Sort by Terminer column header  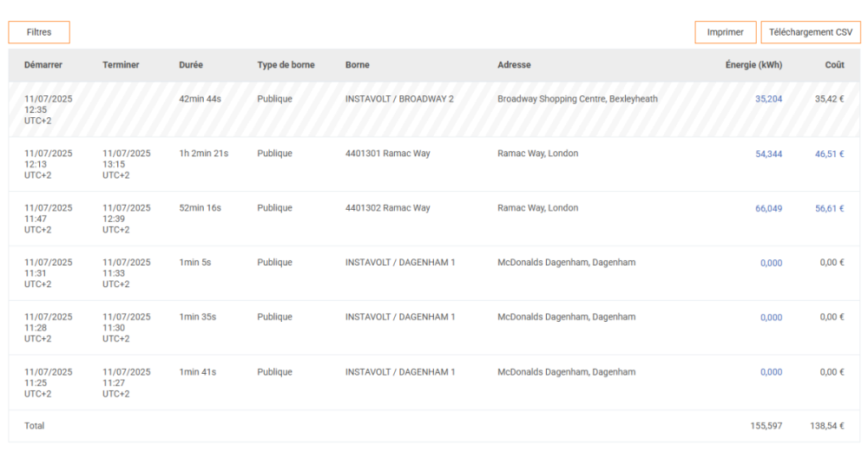click(x=121, y=65)
